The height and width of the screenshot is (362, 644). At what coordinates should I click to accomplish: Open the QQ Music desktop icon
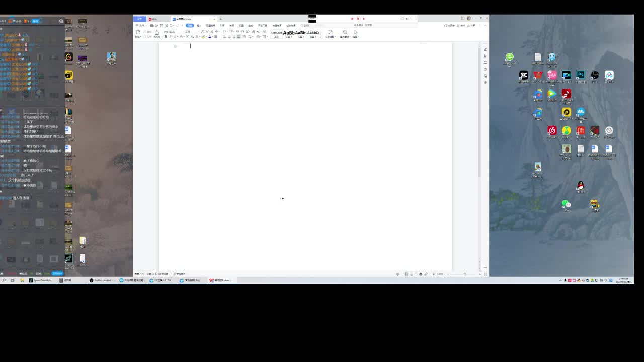point(567,130)
